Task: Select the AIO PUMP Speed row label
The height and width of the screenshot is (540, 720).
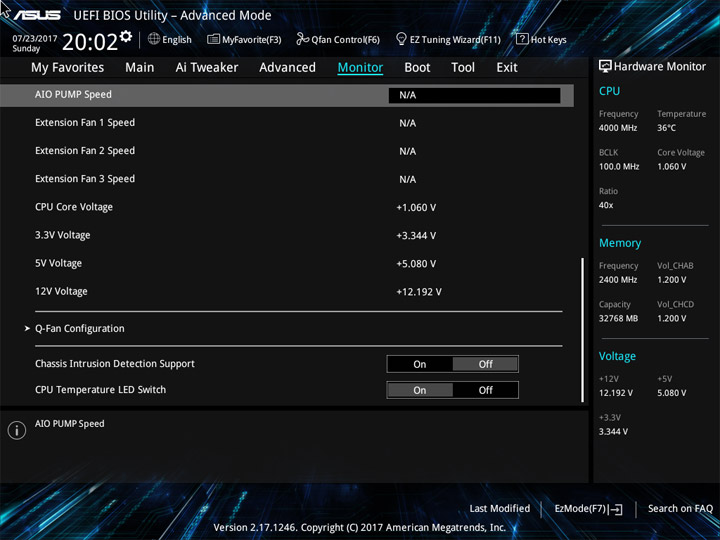Action: coord(73,94)
